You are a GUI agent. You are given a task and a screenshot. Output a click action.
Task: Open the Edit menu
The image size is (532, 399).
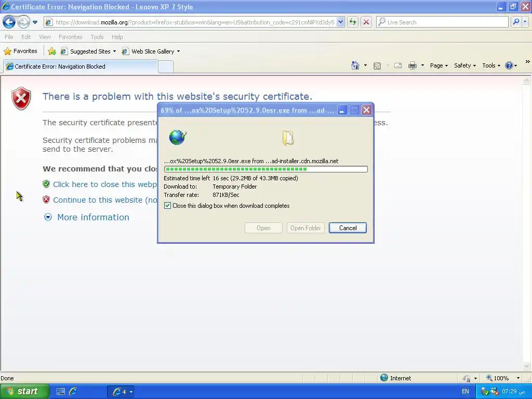(26, 37)
